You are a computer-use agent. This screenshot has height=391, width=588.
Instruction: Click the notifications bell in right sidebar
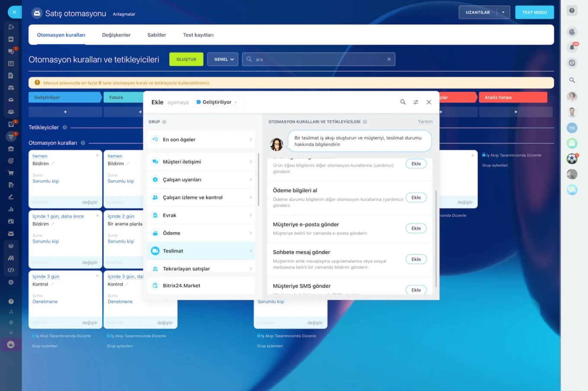572,47
